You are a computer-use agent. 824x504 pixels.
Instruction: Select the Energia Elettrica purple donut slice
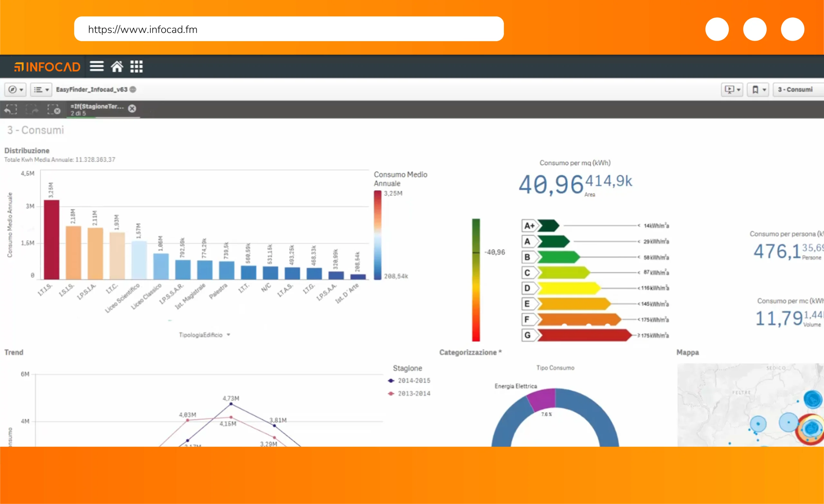click(x=543, y=399)
